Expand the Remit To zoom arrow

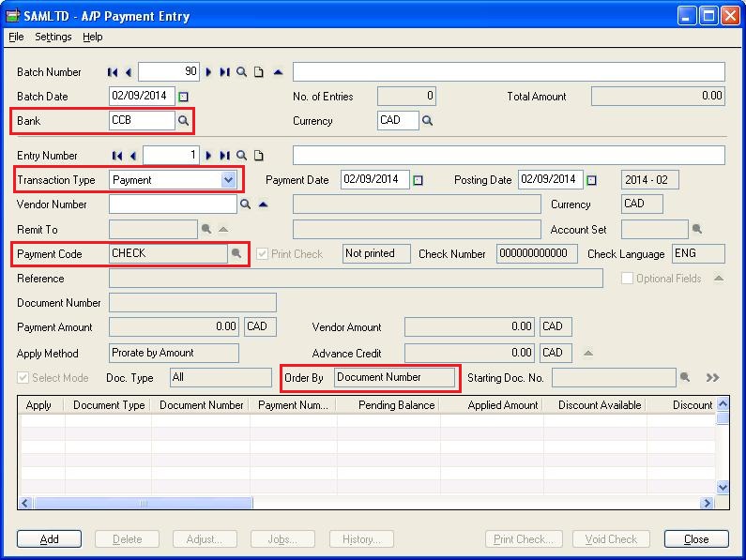223,229
